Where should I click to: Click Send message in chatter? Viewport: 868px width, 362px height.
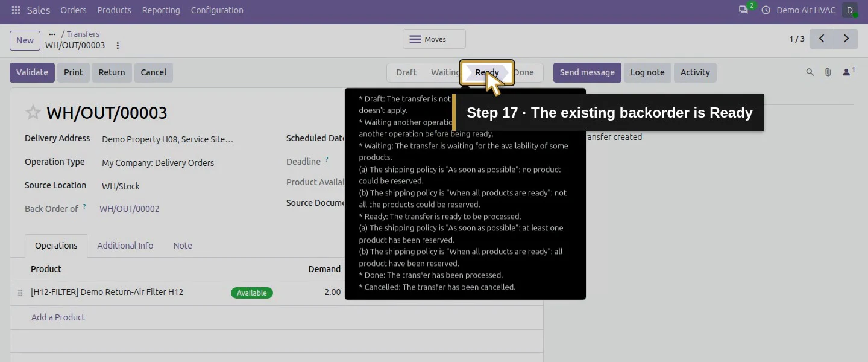[x=587, y=72]
